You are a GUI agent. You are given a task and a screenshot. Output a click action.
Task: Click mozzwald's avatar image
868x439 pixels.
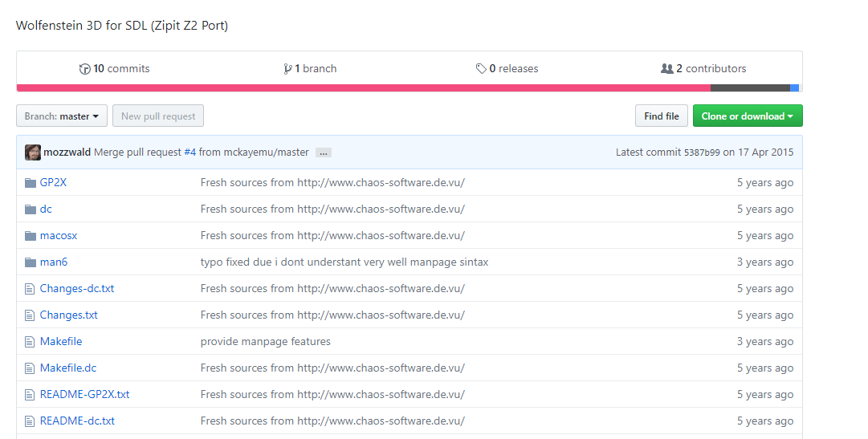(x=33, y=152)
